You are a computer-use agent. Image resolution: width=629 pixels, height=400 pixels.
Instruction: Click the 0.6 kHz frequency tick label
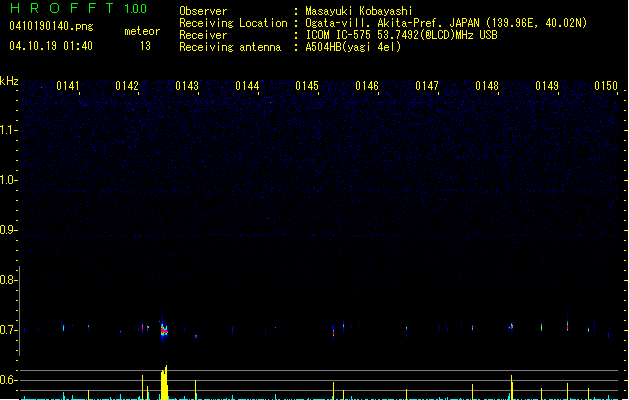point(8,380)
